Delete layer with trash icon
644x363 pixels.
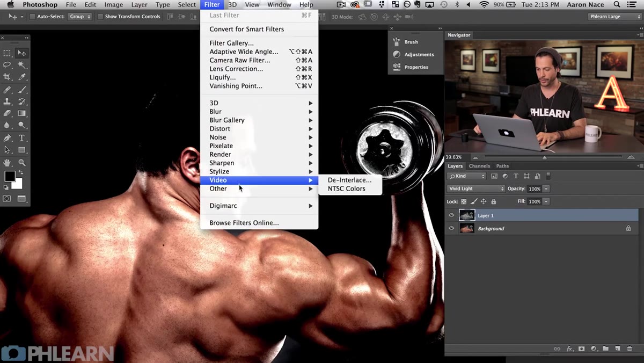[630, 349]
